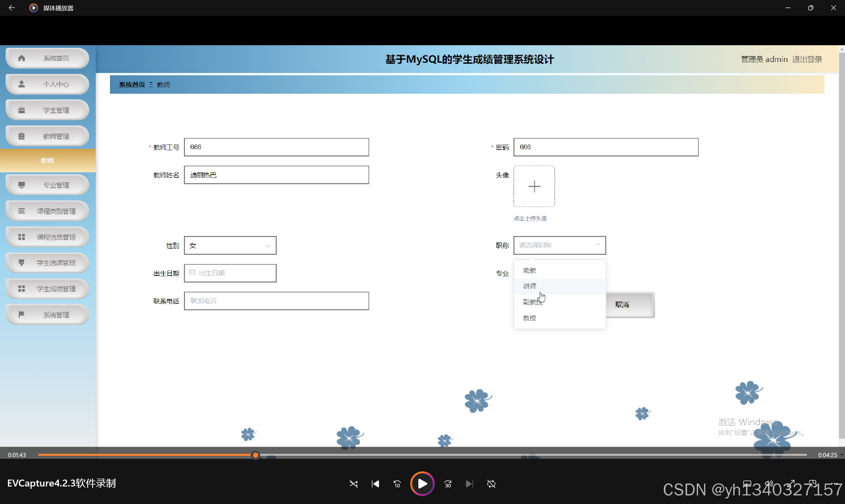This screenshot has height=504, width=845.
Task: Toggle the repeat loop icon
Action: coord(491,484)
